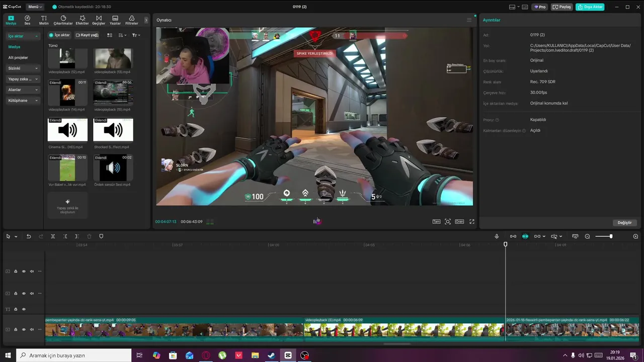Toggle main track magnet linking
Image resolution: width=644 pixels, height=362 pixels.
click(513, 236)
